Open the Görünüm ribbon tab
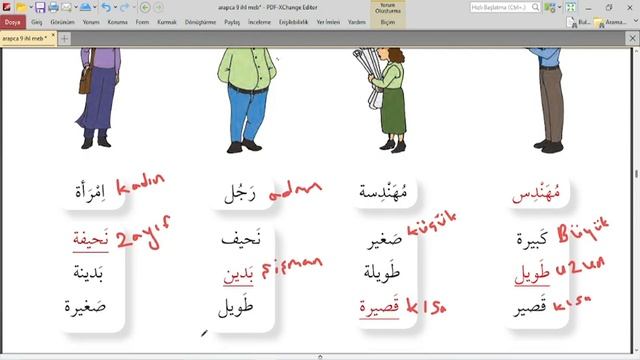The width and height of the screenshot is (640, 360). 62,22
